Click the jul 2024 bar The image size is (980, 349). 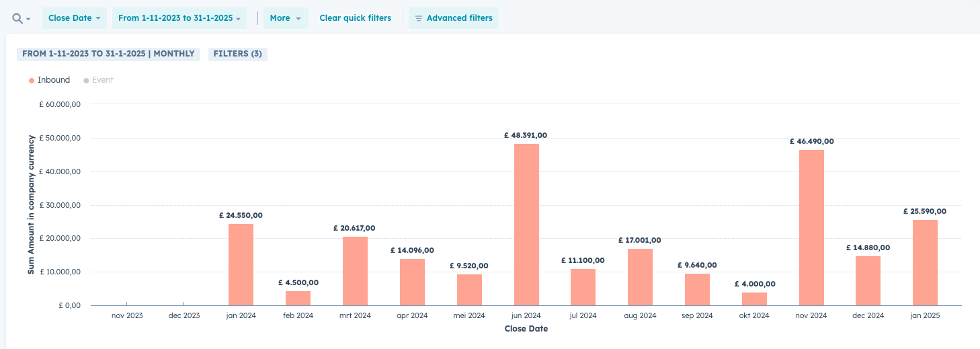pyautogui.click(x=583, y=287)
